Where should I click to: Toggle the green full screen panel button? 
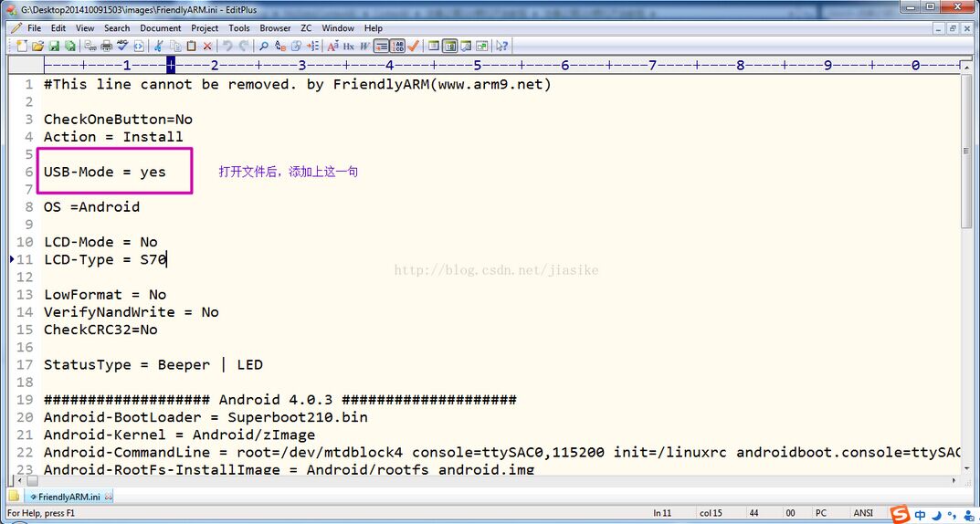(482, 46)
